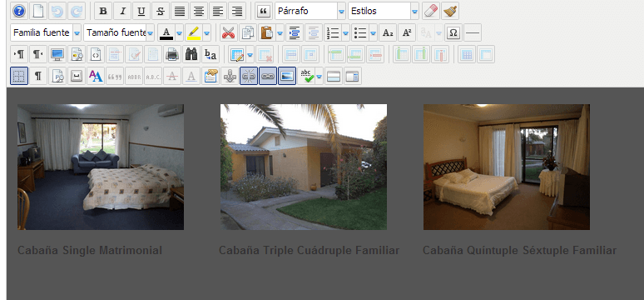Click the insert image icon
The image size is (644, 300).
[287, 76]
